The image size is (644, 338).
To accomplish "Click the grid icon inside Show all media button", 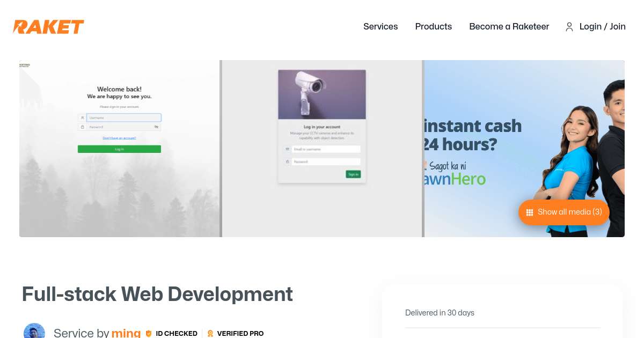I will pyautogui.click(x=530, y=212).
